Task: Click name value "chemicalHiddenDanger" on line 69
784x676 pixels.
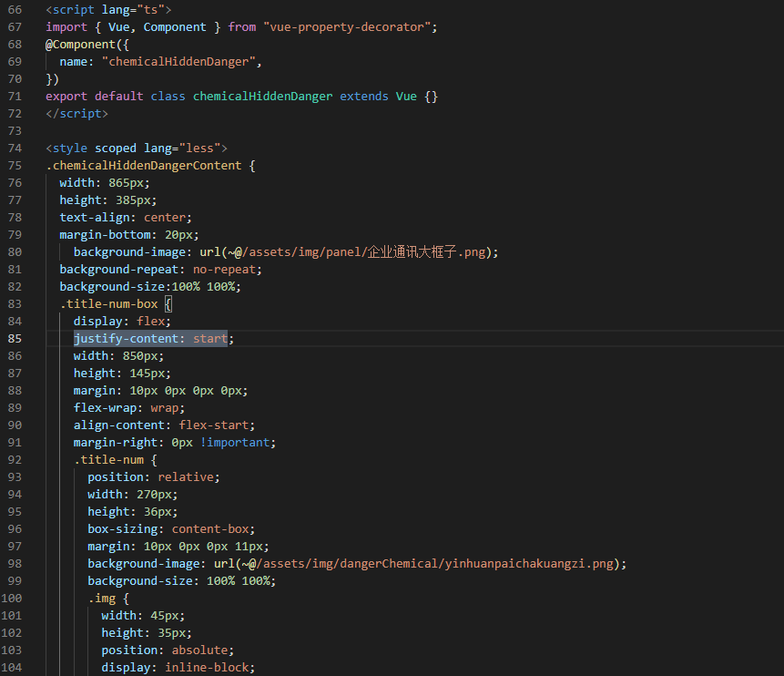Action: tap(179, 62)
